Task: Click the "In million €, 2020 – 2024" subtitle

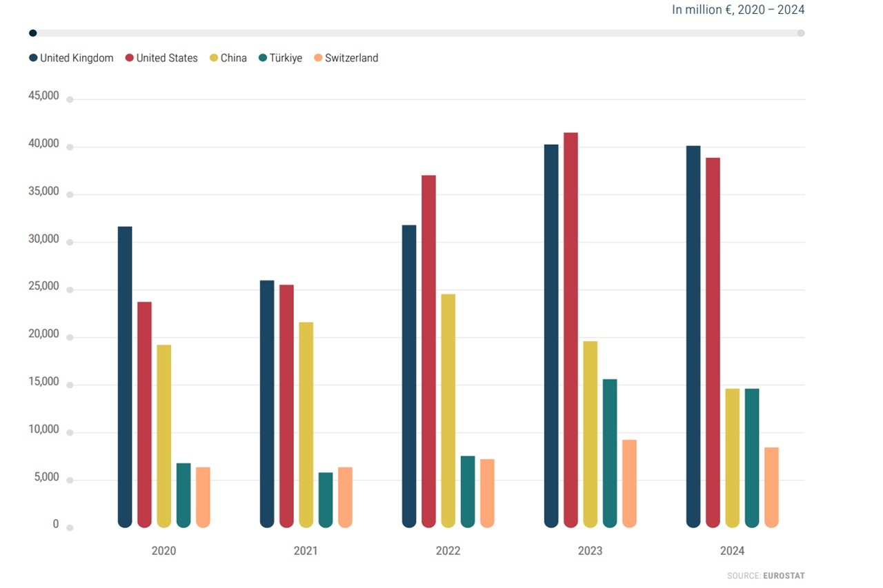Action: (738, 10)
